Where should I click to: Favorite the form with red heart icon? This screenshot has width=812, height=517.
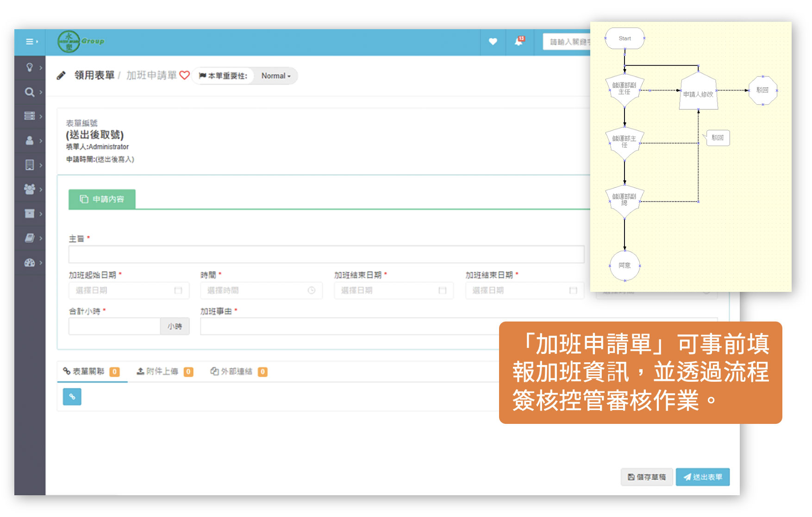(x=185, y=75)
